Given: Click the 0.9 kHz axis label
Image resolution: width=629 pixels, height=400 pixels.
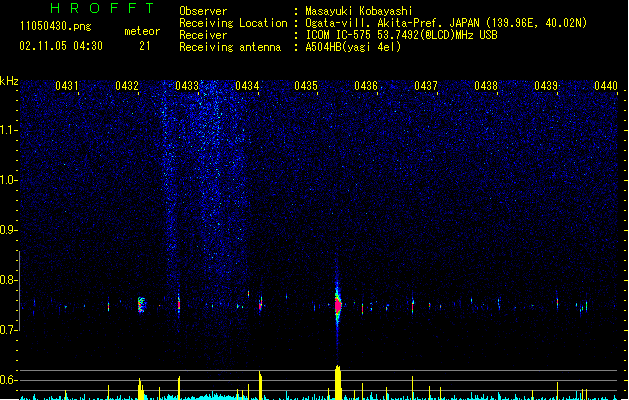Looking at the screenshot, I should (x=9, y=230).
